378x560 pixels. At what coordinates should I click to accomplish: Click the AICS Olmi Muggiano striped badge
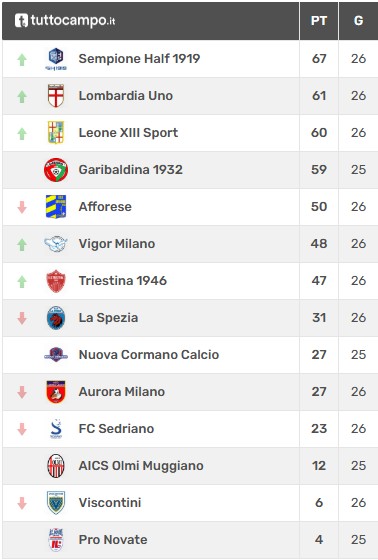click(x=56, y=466)
